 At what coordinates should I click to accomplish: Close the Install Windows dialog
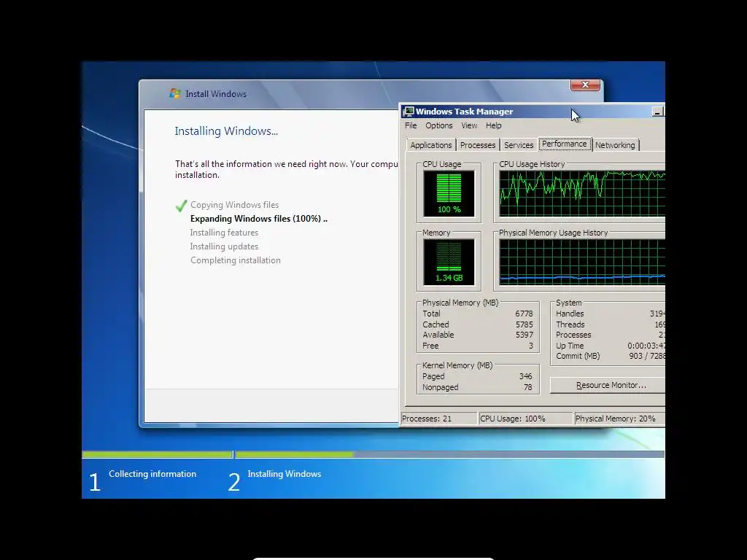click(585, 85)
